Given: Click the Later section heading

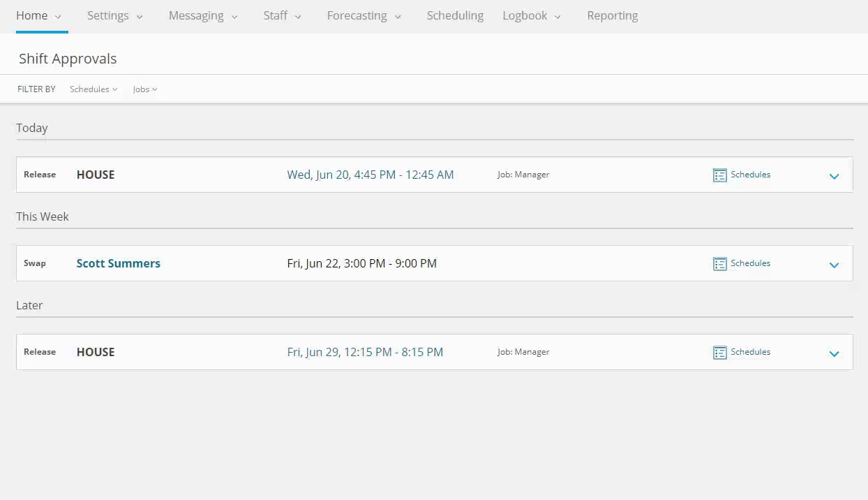Looking at the screenshot, I should (x=29, y=305).
